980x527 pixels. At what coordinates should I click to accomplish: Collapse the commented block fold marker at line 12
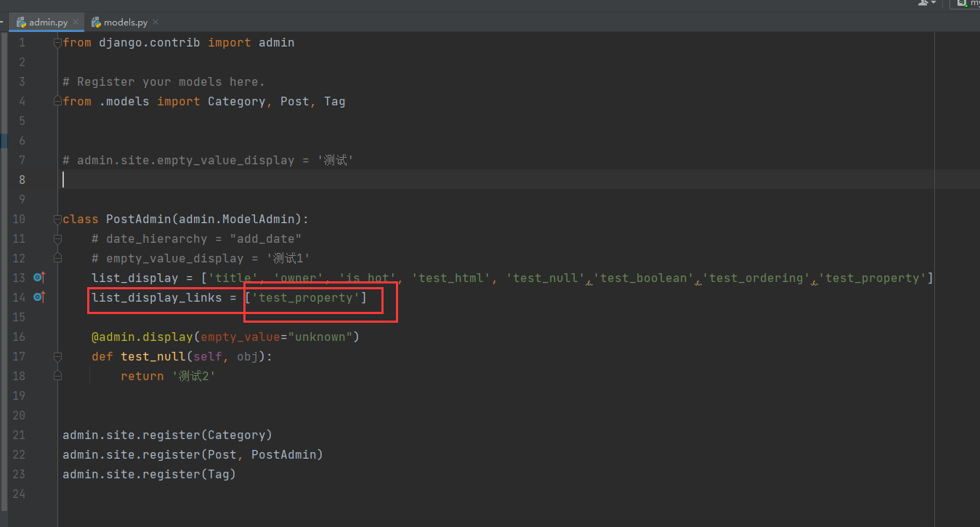(57, 257)
